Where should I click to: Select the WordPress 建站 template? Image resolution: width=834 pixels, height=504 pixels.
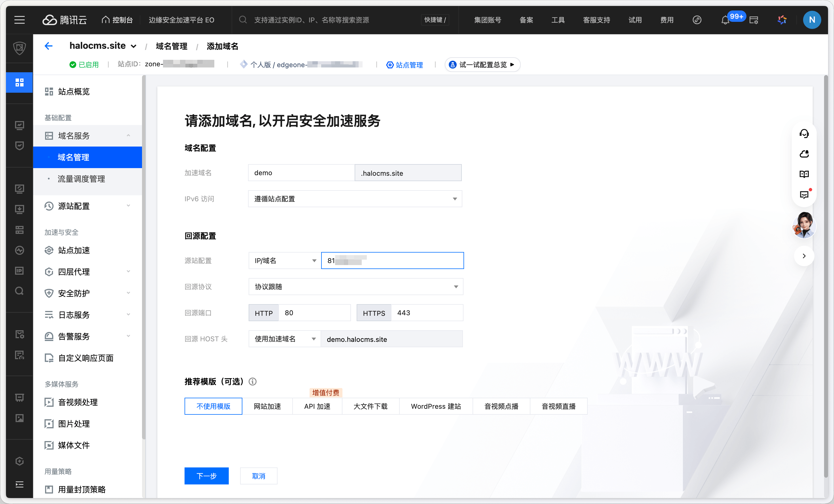point(436,406)
